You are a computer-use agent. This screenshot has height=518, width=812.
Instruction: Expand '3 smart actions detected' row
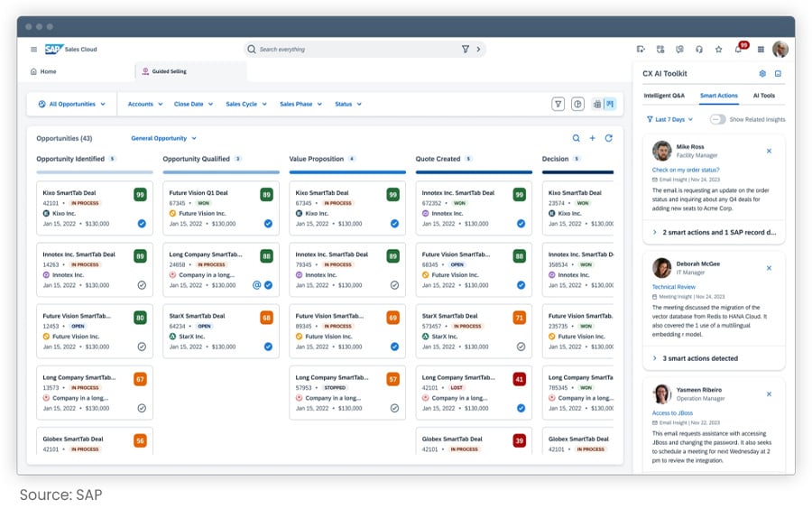[714, 358]
